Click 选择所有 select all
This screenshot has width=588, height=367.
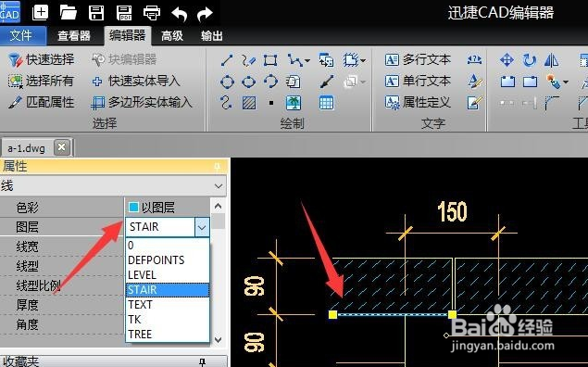[42, 81]
